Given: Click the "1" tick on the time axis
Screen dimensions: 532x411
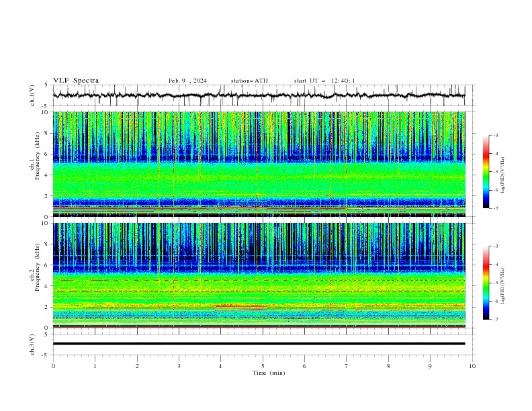Looking at the screenshot, I should pos(95,366).
